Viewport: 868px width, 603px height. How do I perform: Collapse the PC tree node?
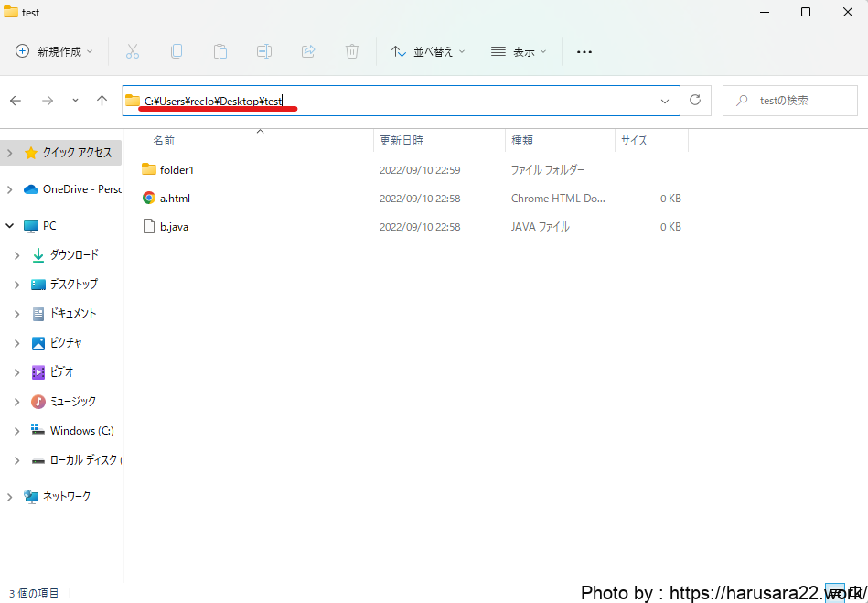coord(10,226)
